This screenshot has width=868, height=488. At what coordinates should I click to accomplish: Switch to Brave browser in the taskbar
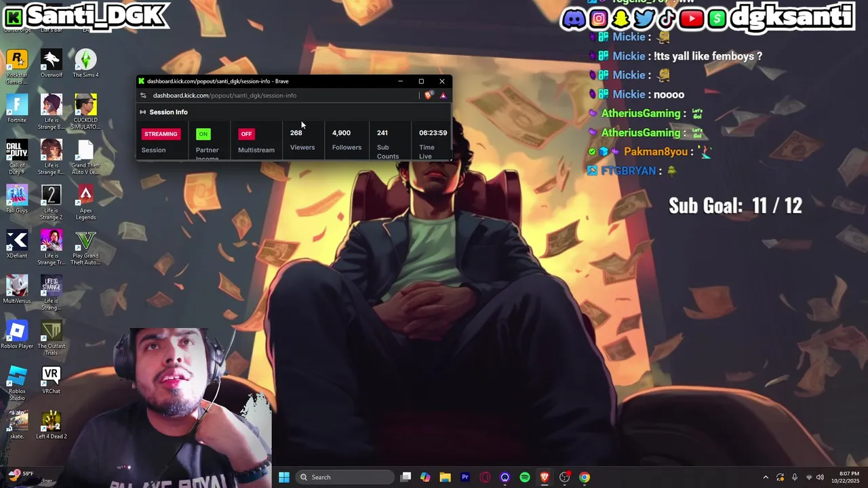coord(545,477)
